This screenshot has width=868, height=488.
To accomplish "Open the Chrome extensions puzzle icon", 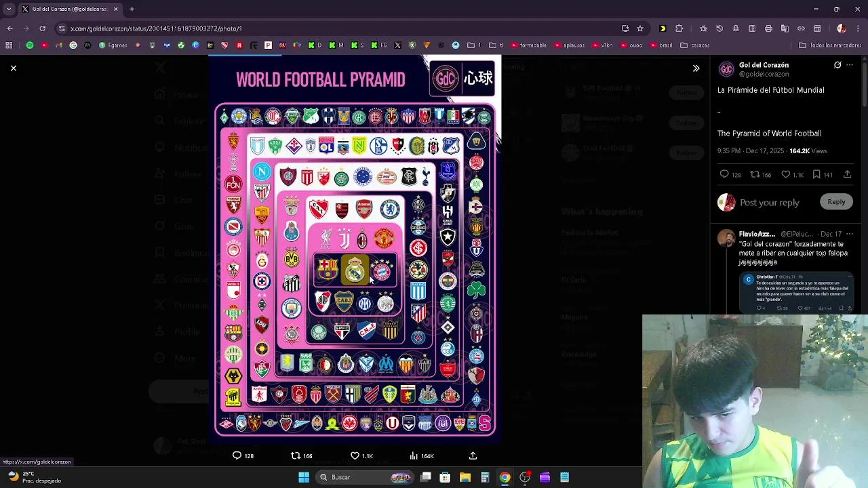I will click(x=679, y=28).
